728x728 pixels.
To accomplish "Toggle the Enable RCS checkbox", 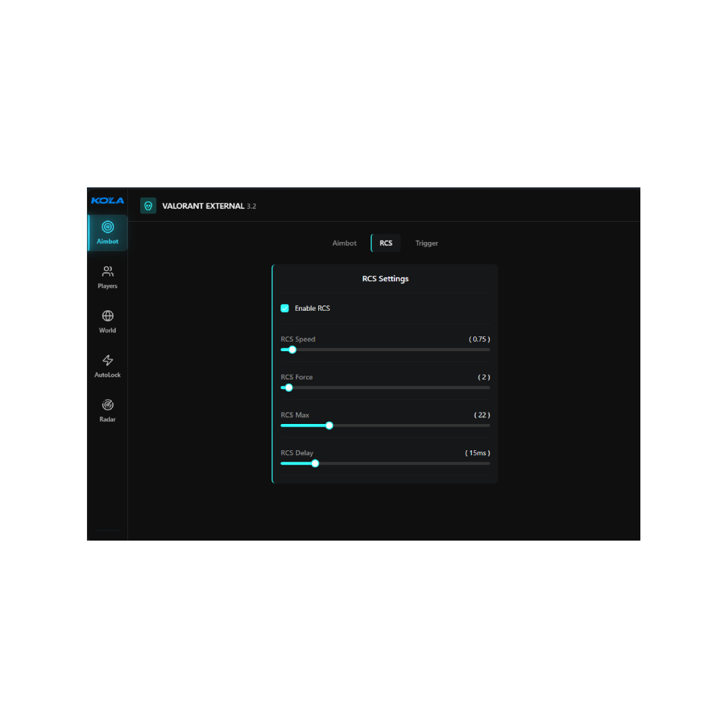I will pyautogui.click(x=284, y=308).
